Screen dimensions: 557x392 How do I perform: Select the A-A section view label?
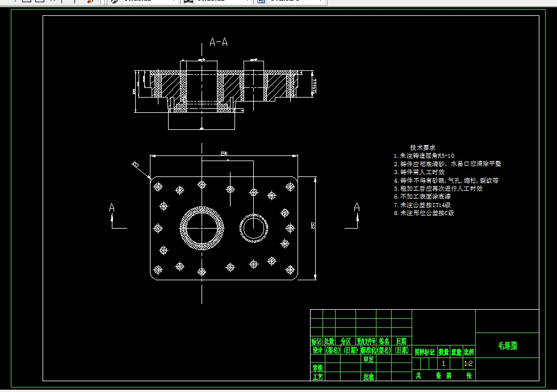219,42
